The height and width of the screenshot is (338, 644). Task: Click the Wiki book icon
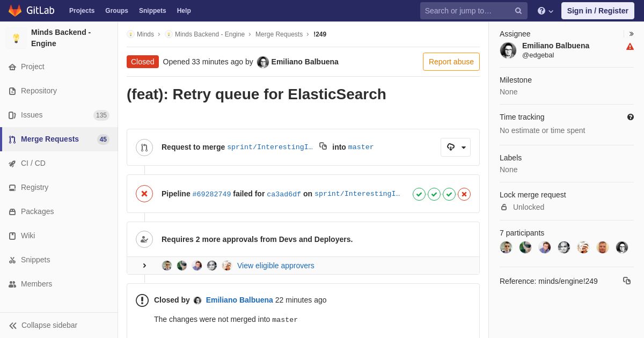pos(12,236)
